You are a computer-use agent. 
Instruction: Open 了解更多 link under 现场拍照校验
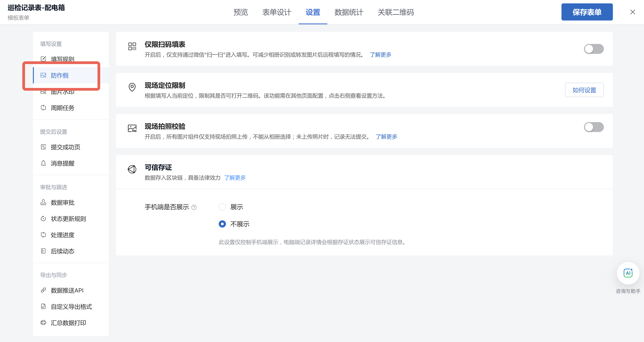coord(386,137)
